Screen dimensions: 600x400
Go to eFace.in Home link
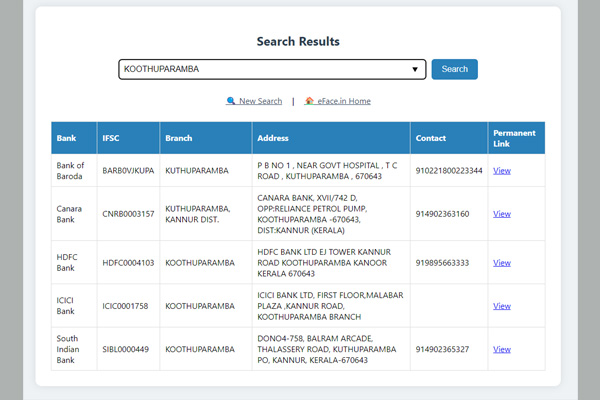(338, 101)
